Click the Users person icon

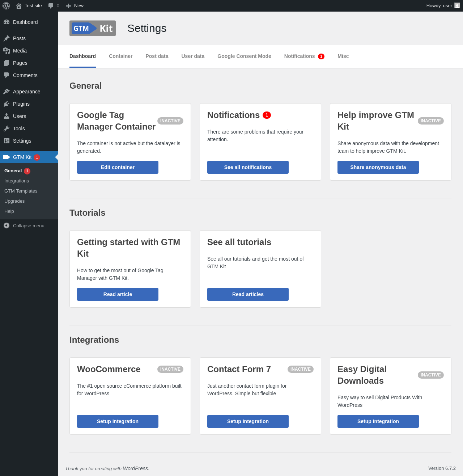point(7,116)
